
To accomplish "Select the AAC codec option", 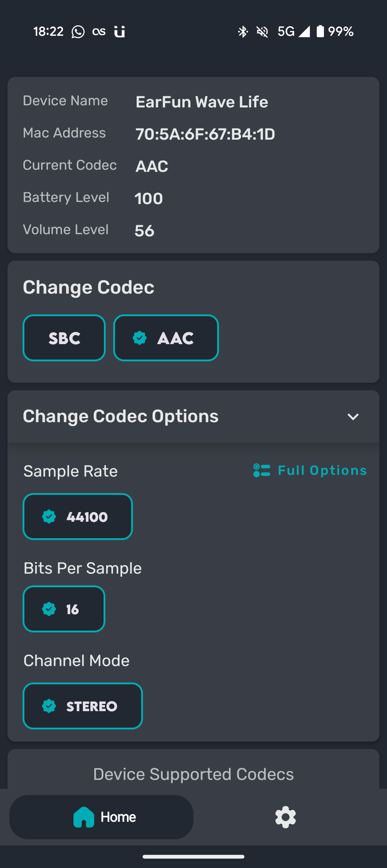I will click(x=166, y=338).
